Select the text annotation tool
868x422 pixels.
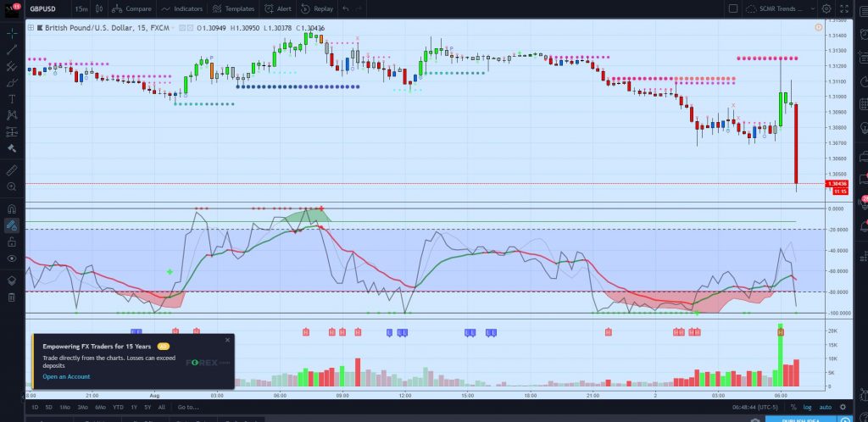point(12,98)
